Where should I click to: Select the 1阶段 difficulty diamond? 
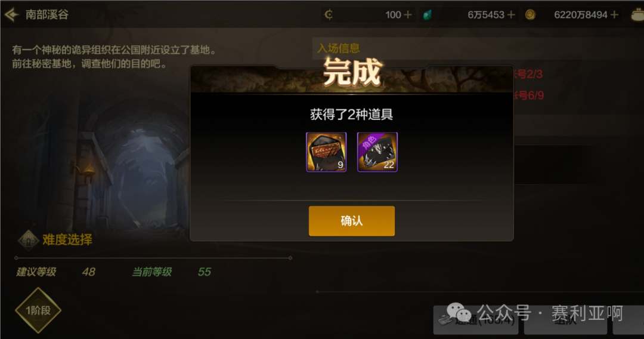coord(38,310)
